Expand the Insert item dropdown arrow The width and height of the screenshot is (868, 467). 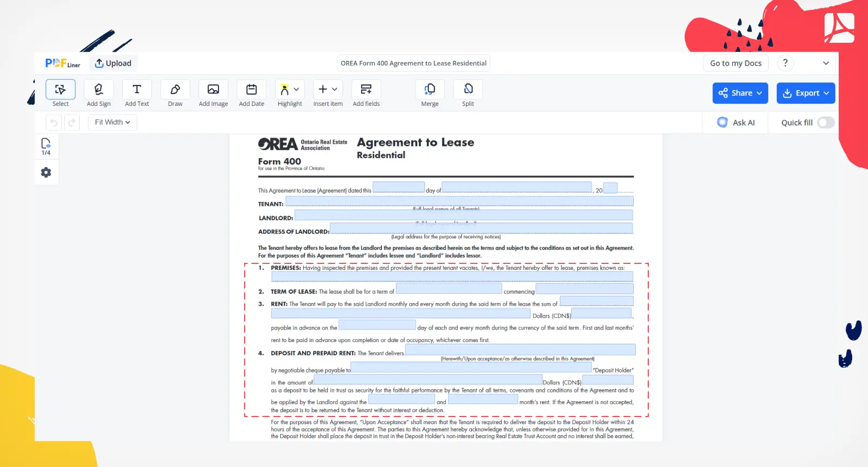pyautogui.click(x=335, y=89)
